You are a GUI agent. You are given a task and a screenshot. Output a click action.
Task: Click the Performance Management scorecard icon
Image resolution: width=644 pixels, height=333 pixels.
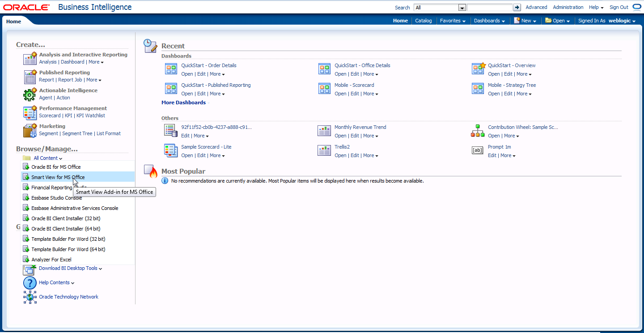pos(30,112)
